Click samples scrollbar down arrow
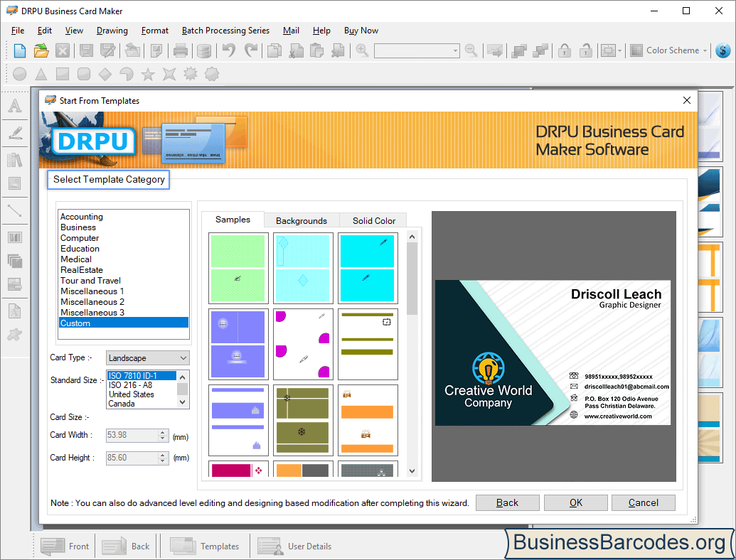The height and width of the screenshot is (560, 736). 412,471
